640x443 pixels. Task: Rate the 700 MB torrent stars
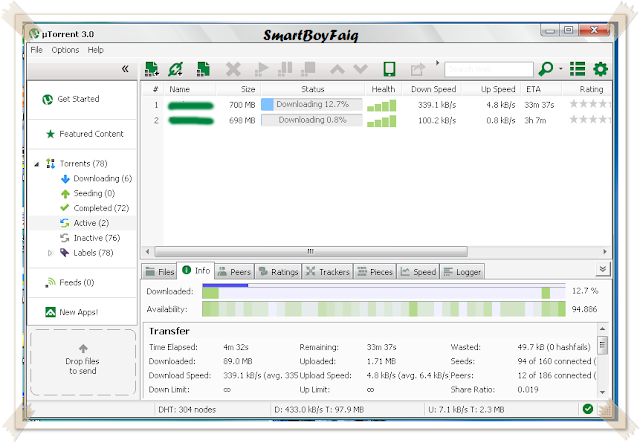point(590,104)
